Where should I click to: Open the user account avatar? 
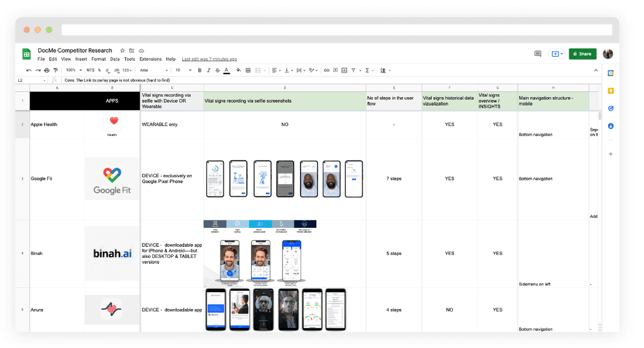pos(608,54)
